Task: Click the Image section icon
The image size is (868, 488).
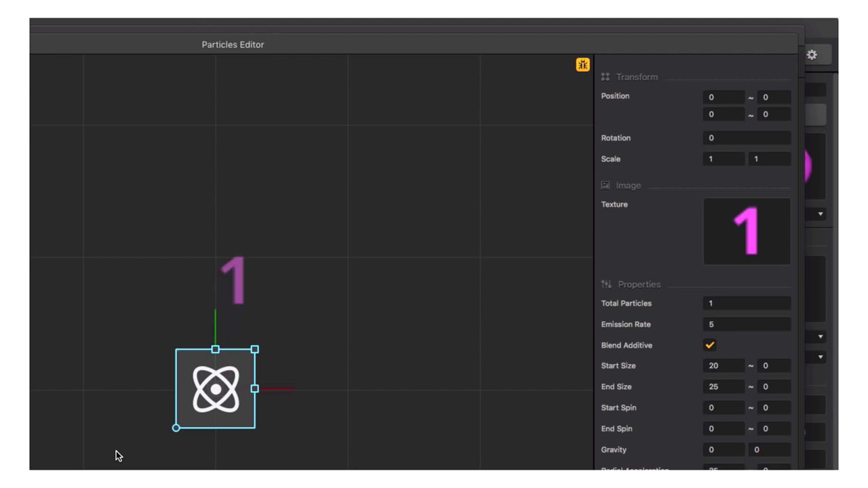Action: pos(605,185)
